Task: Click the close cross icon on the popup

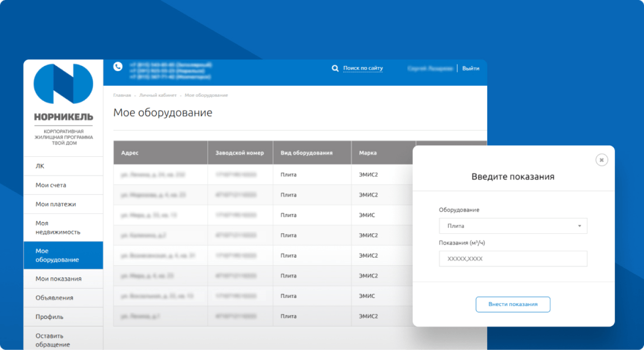Action: point(601,160)
